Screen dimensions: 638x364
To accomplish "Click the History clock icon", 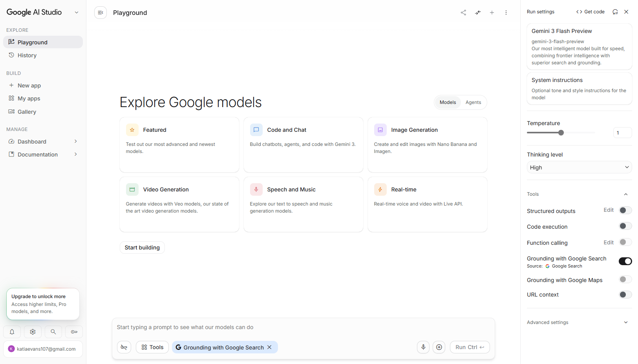I will coord(11,55).
